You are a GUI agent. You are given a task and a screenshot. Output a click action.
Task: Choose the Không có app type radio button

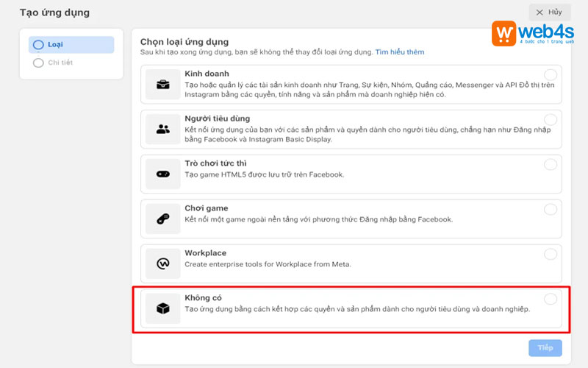point(551,299)
